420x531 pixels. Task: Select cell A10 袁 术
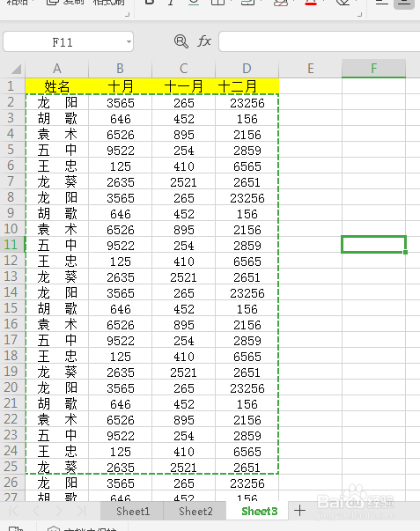pos(57,229)
